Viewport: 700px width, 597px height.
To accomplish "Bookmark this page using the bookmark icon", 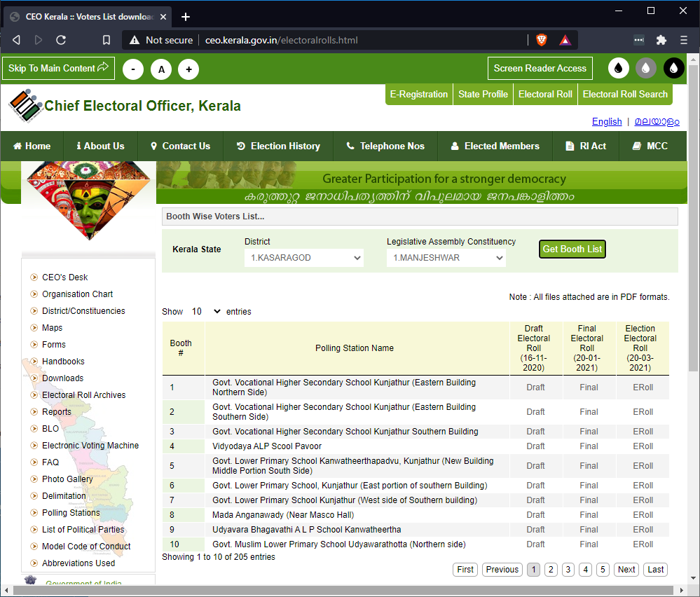I will point(107,40).
